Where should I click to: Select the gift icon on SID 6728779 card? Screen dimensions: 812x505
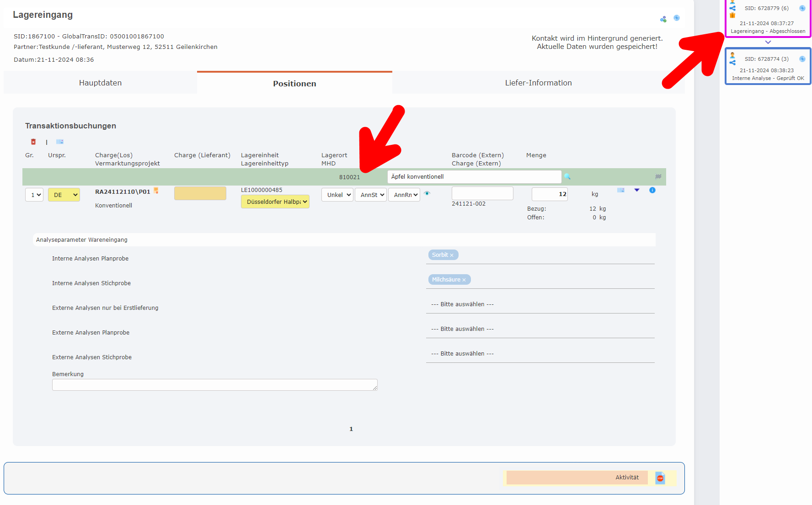pos(732,15)
